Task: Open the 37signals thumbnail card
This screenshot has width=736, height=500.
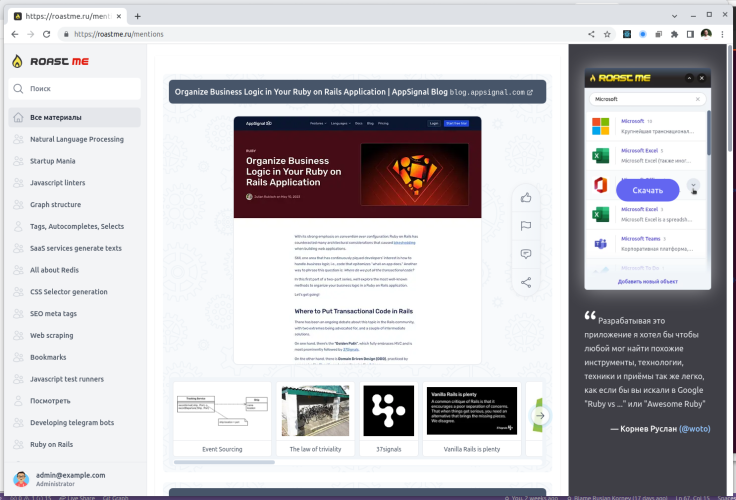Action: (x=389, y=419)
